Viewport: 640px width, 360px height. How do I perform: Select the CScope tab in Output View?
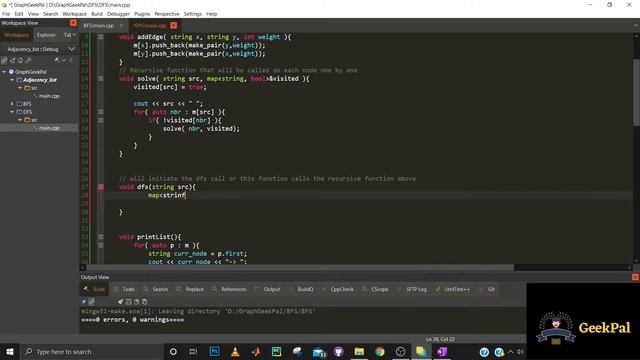click(x=376, y=289)
